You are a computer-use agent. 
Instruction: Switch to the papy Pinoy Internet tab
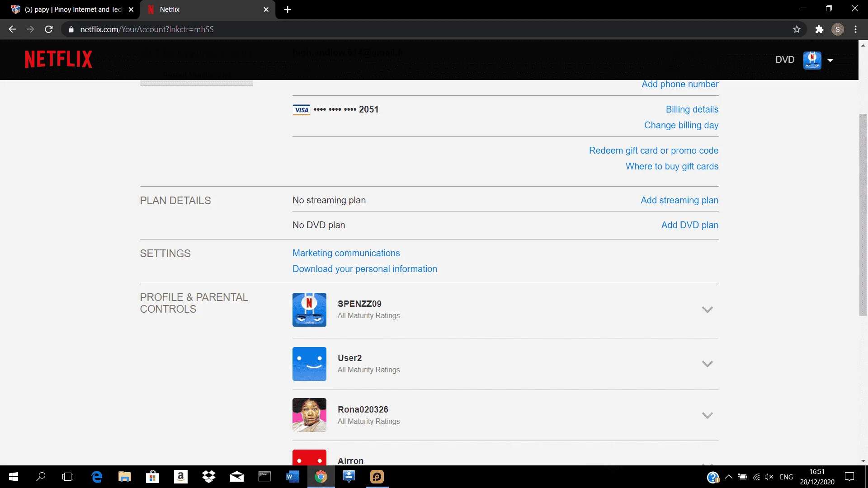[x=72, y=9]
